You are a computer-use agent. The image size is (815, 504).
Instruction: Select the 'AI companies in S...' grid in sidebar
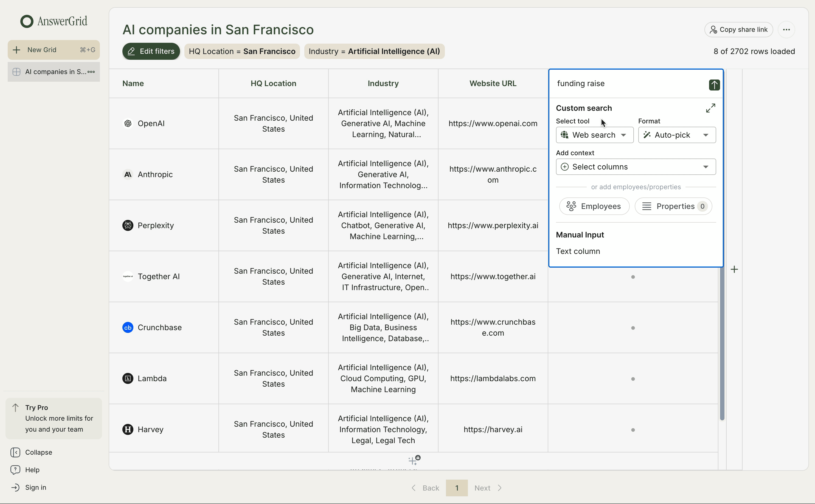[x=53, y=72]
